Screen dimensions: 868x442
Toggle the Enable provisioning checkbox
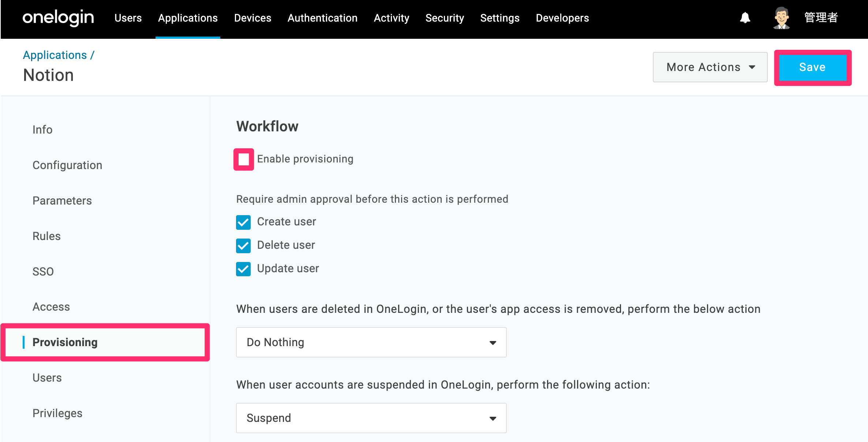pos(244,159)
